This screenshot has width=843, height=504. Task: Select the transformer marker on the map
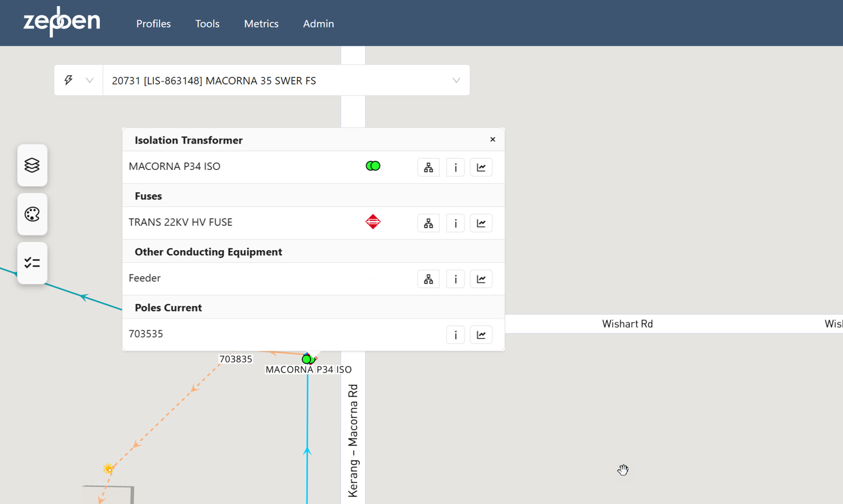tap(307, 359)
